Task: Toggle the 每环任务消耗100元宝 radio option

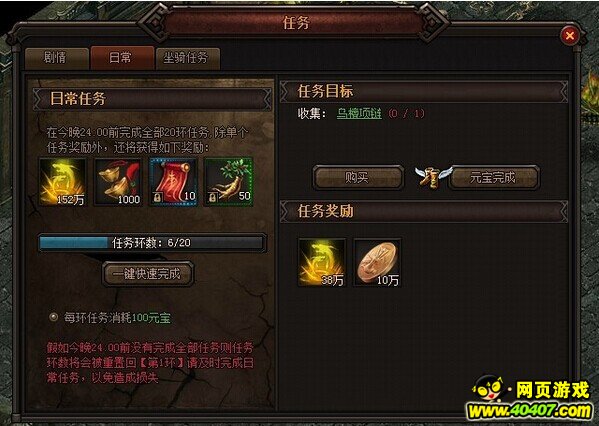Action: pos(53,317)
